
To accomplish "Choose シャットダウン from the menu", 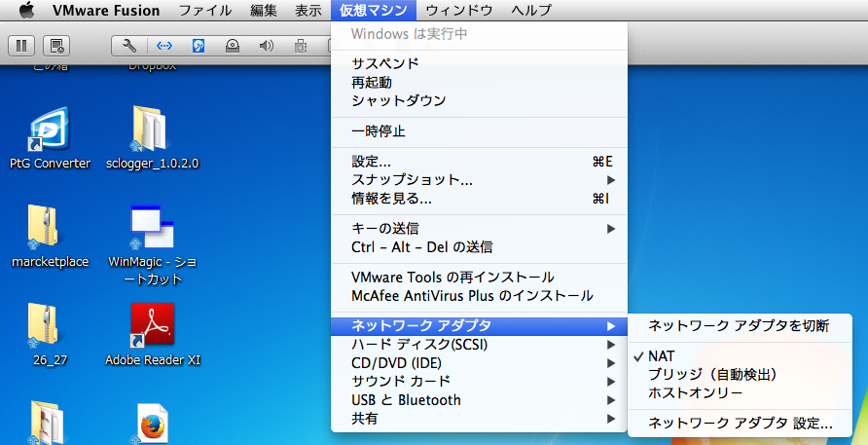I will click(x=479, y=101).
